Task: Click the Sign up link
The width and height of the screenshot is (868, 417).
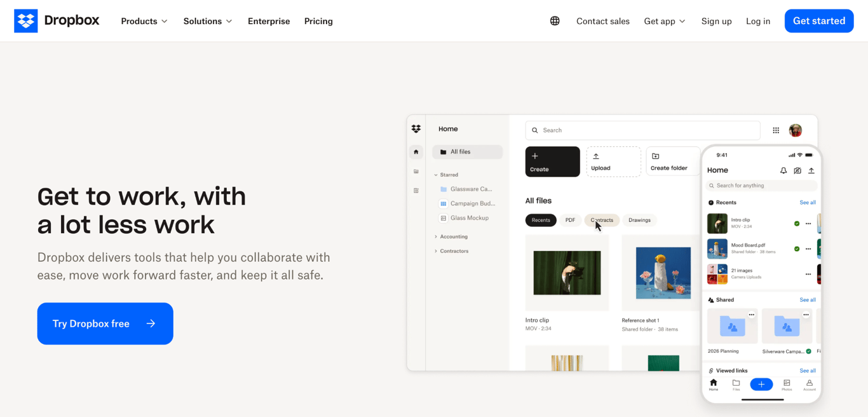Action: [x=716, y=21]
